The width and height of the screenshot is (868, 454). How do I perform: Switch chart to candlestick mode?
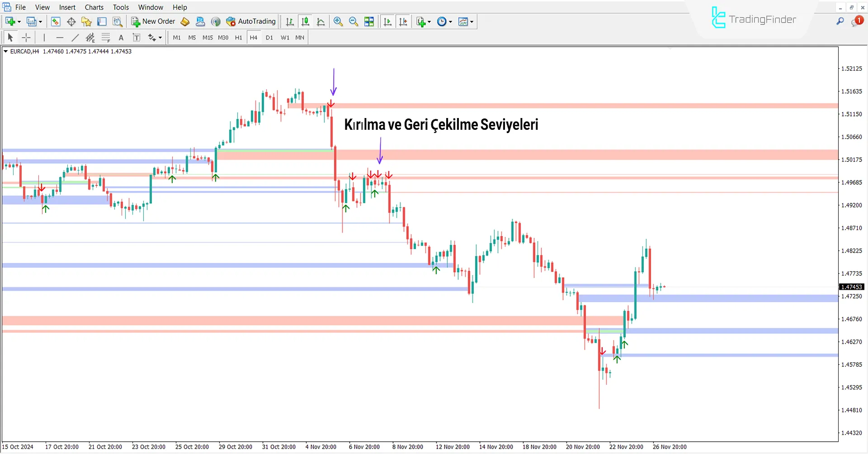pyautogui.click(x=305, y=22)
